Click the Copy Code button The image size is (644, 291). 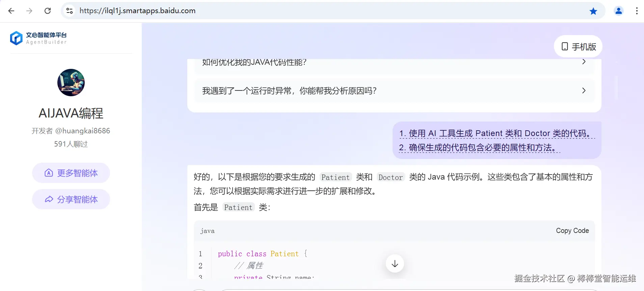[x=572, y=231]
